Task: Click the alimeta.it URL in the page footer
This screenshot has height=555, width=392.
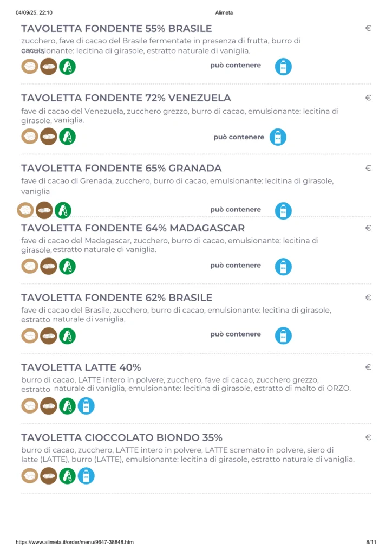Action: [75, 542]
